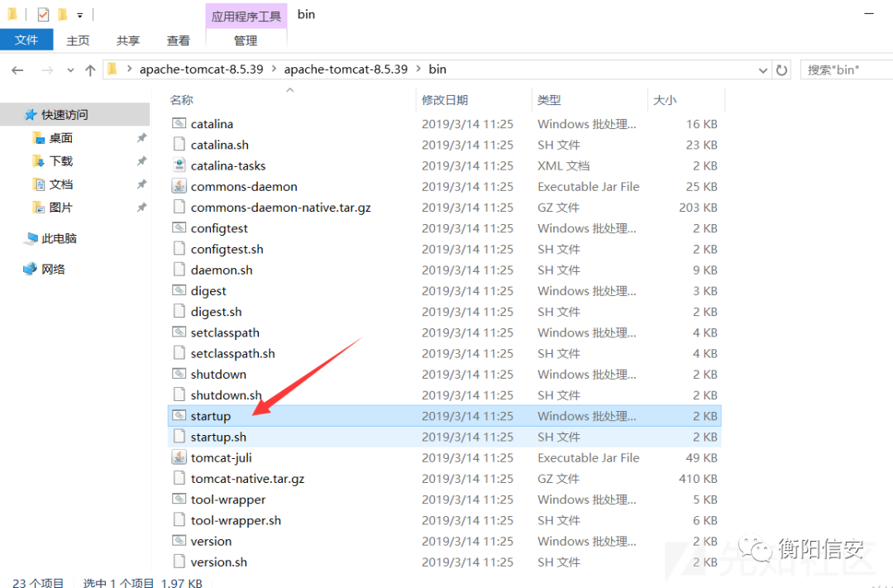Expand chevron before bin breadcrumb
893x588 pixels.
(x=418, y=69)
